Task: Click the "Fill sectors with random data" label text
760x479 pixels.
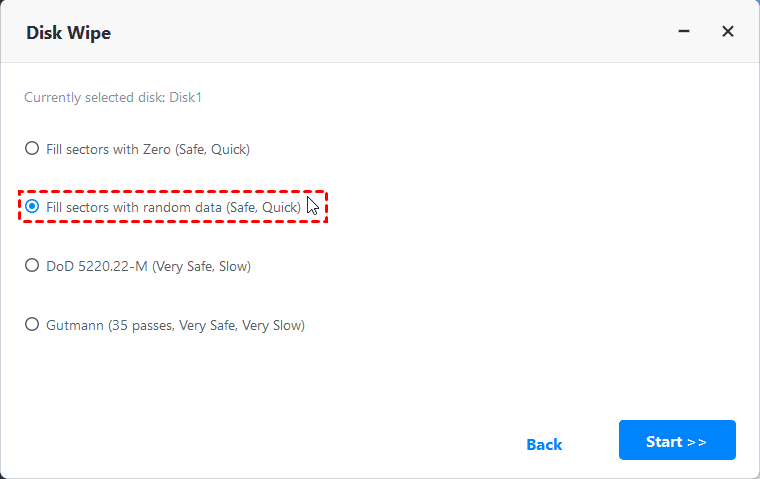Action: [x=134, y=207]
